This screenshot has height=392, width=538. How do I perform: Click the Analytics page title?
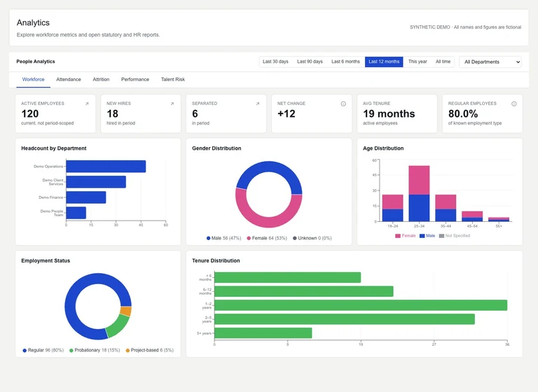[34, 22]
